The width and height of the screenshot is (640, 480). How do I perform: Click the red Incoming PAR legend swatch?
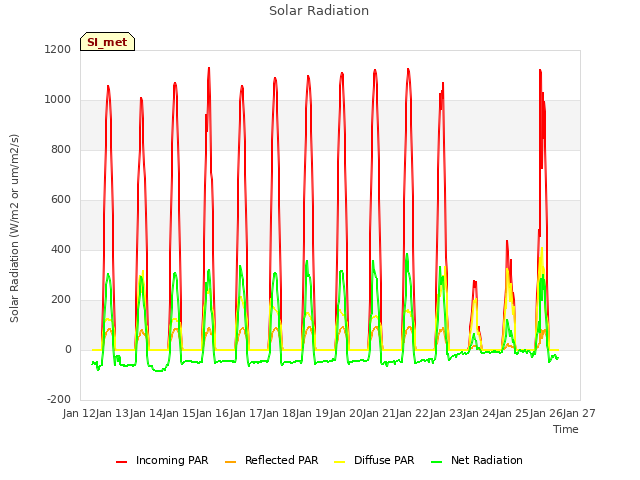(122, 462)
